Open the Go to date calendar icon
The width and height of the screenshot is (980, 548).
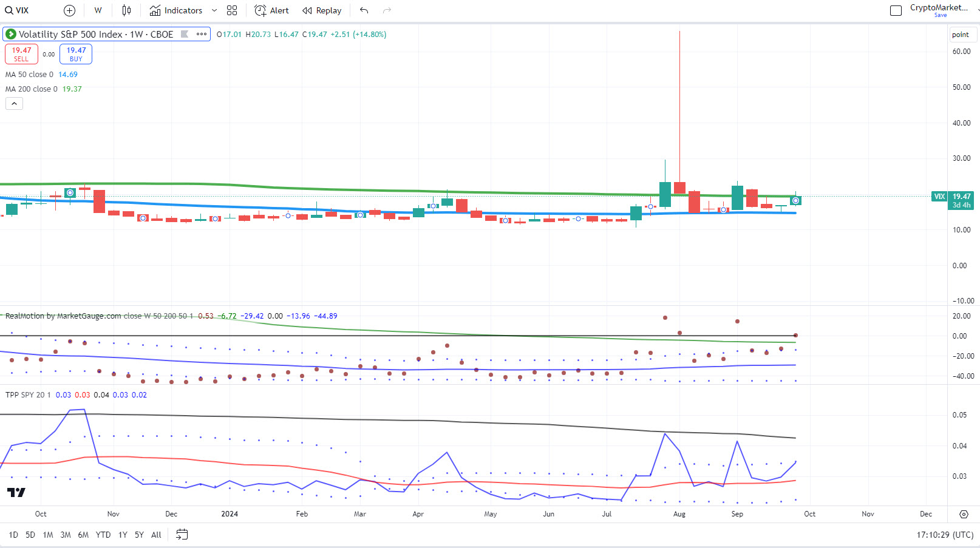pos(182,535)
